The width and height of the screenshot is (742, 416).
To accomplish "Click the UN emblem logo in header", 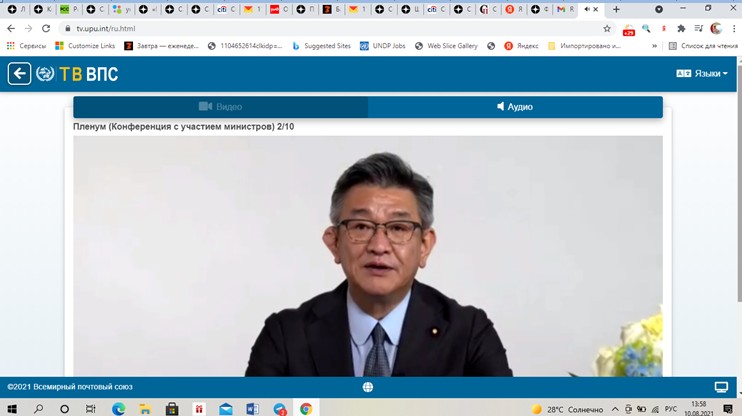I will pos(45,73).
